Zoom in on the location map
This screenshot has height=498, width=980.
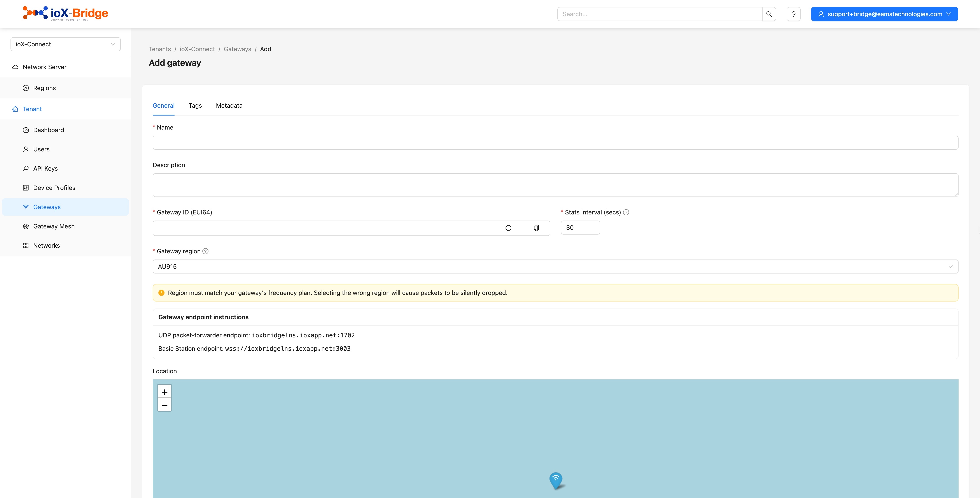tap(165, 392)
